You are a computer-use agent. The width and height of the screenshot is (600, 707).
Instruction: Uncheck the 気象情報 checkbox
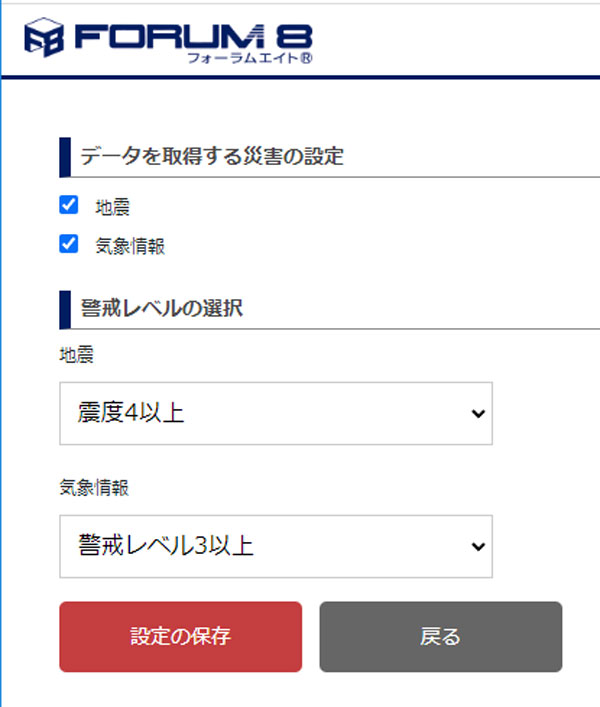[x=69, y=244]
